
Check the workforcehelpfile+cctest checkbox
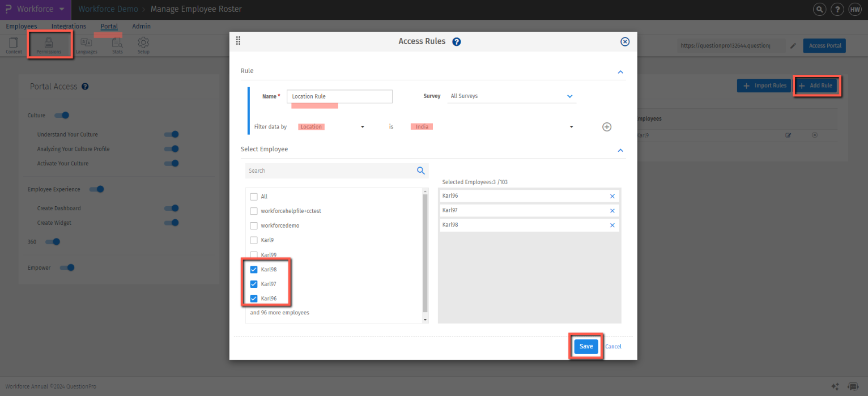[x=254, y=211]
